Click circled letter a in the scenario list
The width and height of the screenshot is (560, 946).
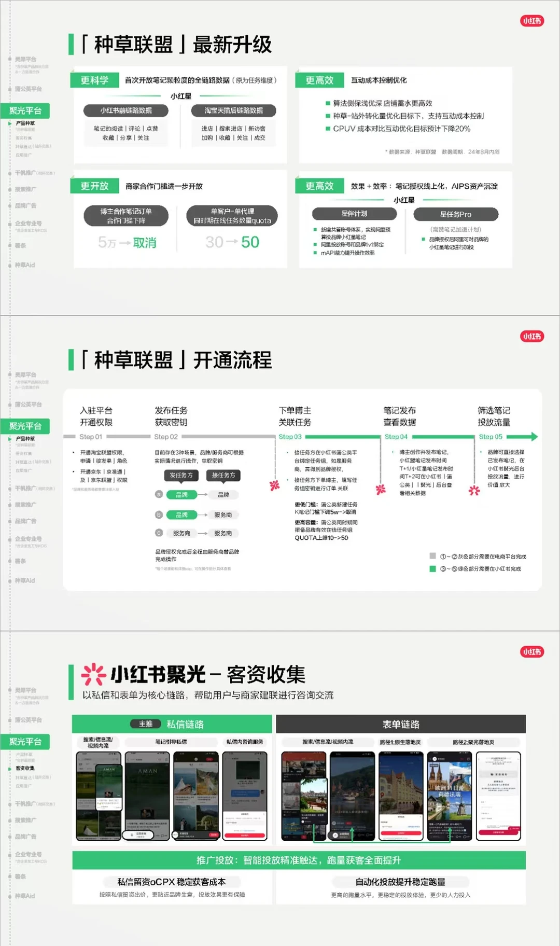click(x=159, y=494)
